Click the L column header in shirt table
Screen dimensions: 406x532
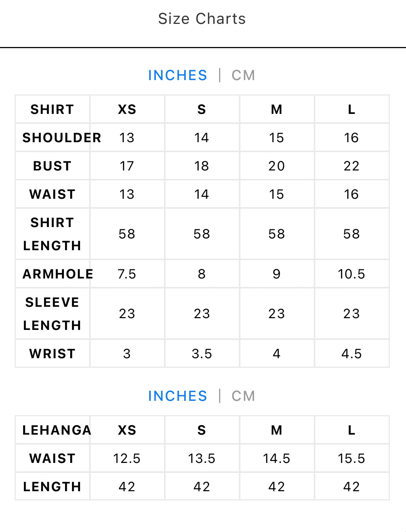click(x=352, y=109)
